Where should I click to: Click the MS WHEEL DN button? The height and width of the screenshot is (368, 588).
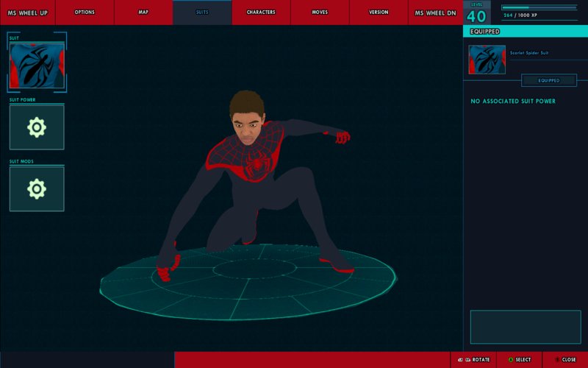[x=435, y=13]
